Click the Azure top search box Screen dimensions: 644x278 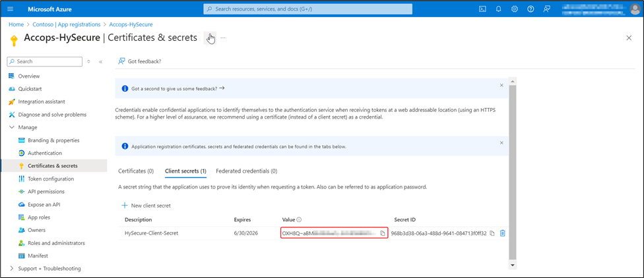point(307,9)
